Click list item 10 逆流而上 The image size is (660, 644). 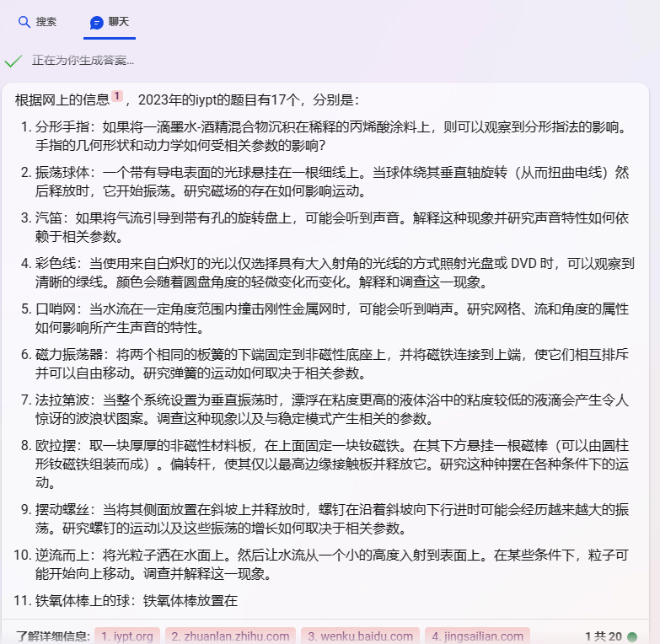point(322,564)
